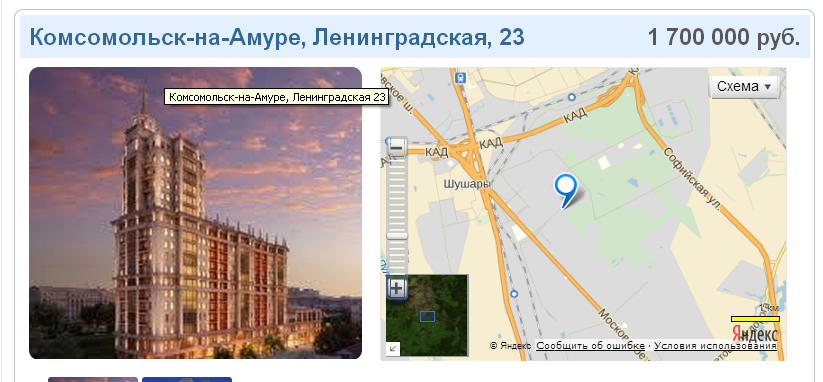Viewport: 823px width, 382px height.
Task: Collapse the overview minimap with corner arrow
Action: [392, 349]
